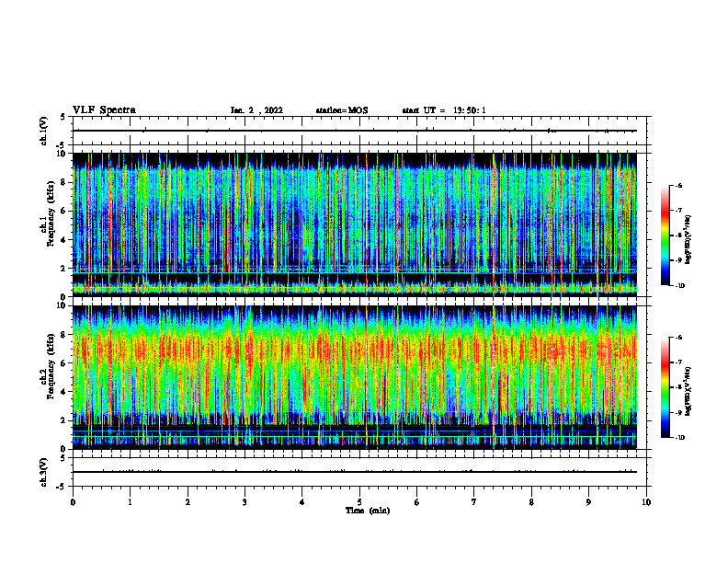728x563 pixels.
Task: Click the "VLF Spectra" plot title
Action: coord(104,110)
